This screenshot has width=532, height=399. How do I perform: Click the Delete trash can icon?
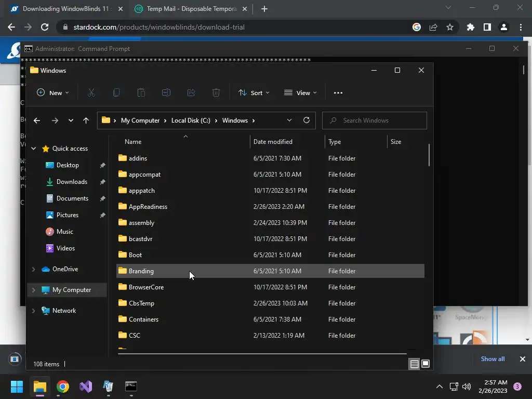point(216,92)
